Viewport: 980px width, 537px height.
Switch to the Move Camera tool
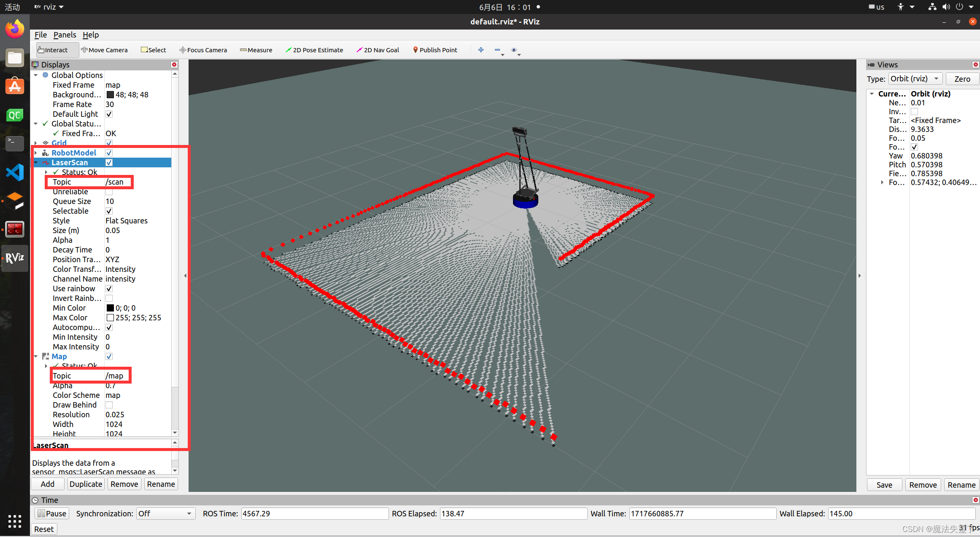104,50
